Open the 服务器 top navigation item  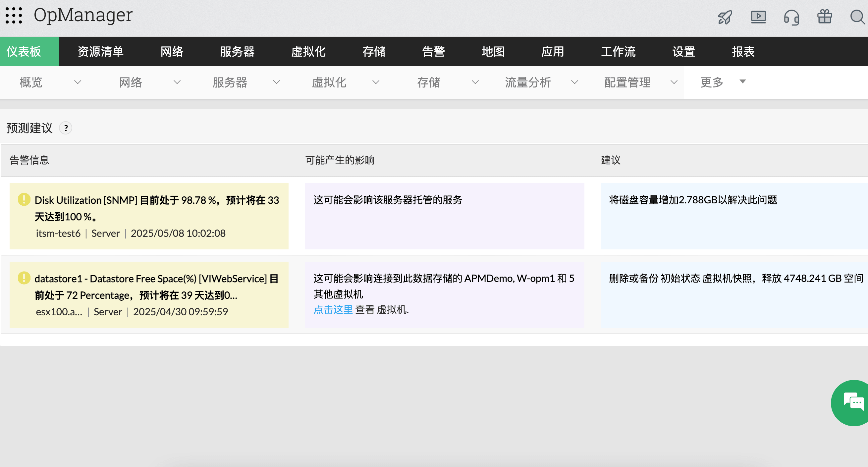tap(238, 51)
